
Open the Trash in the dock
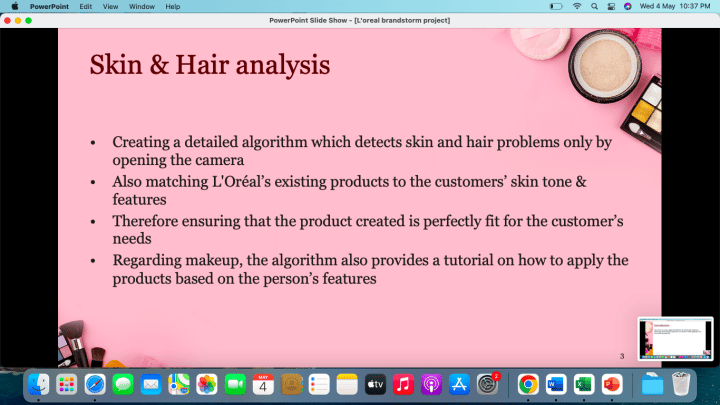click(681, 383)
